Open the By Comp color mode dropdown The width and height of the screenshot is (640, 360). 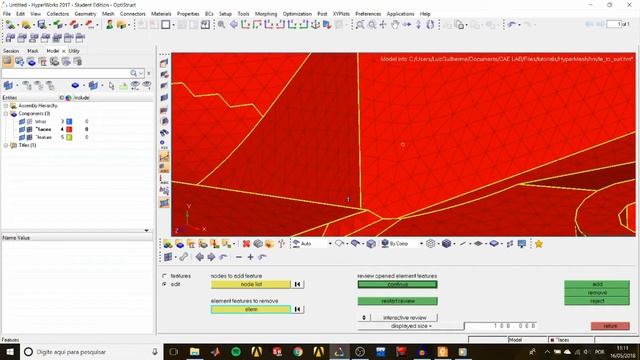tap(421, 244)
